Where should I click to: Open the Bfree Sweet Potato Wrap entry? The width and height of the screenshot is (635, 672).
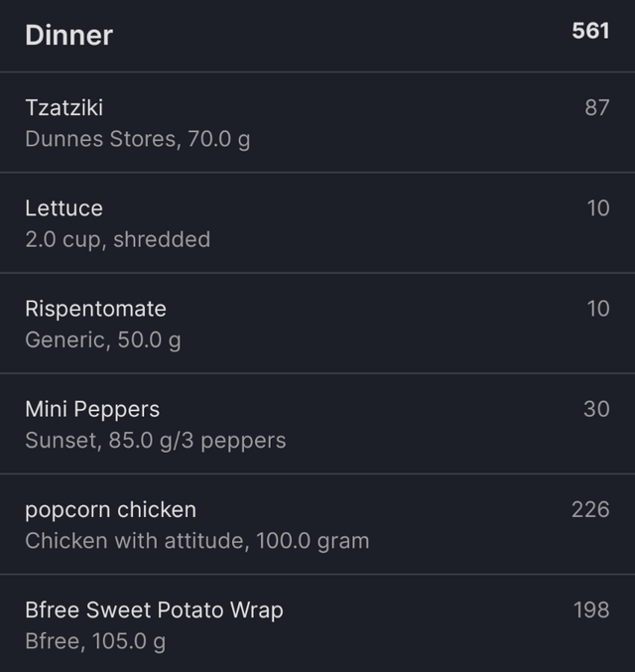317,623
